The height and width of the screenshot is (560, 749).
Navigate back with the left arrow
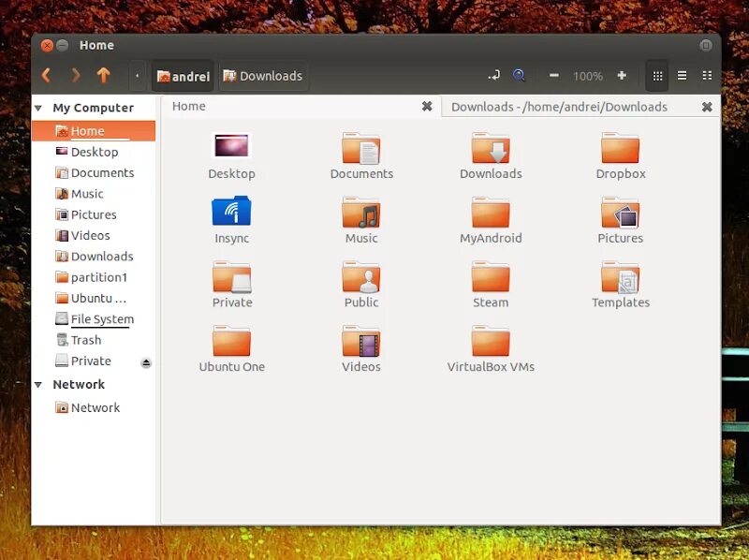coord(46,76)
